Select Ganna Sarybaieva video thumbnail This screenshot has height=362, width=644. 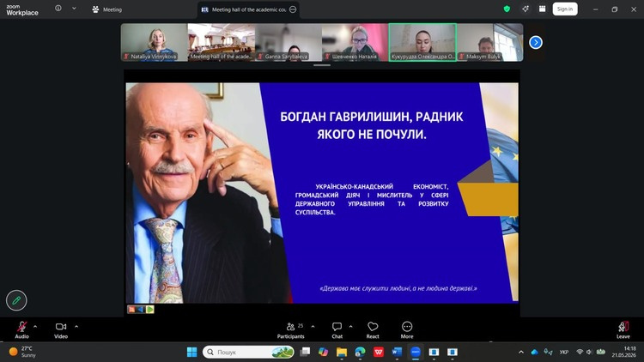pyautogui.click(x=289, y=42)
